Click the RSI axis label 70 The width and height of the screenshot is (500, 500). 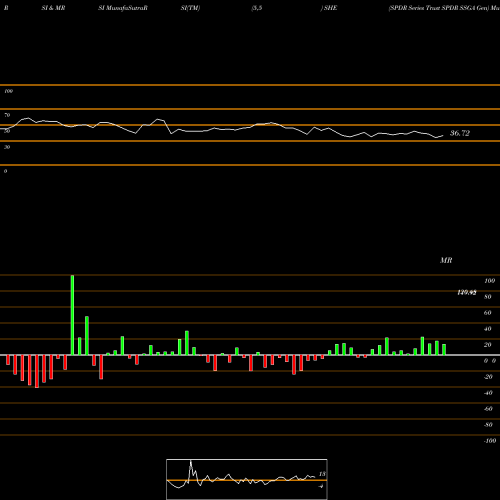(x=7, y=115)
